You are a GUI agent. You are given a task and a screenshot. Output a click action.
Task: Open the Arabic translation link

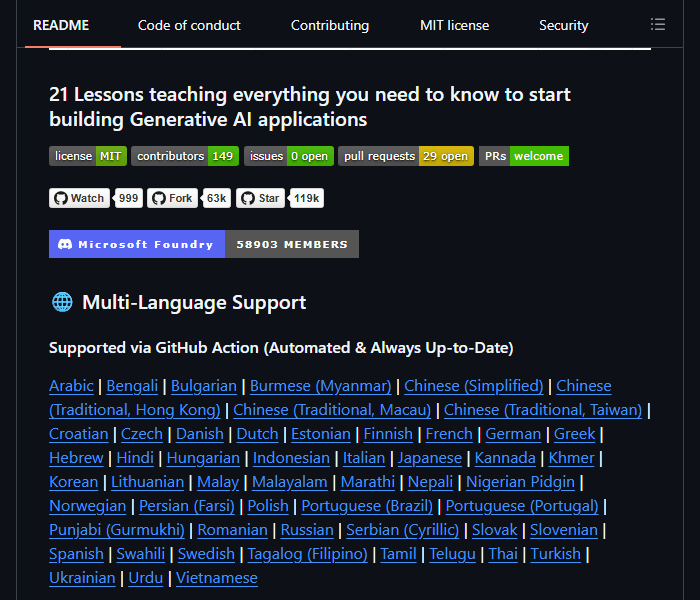tap(71, 386)
